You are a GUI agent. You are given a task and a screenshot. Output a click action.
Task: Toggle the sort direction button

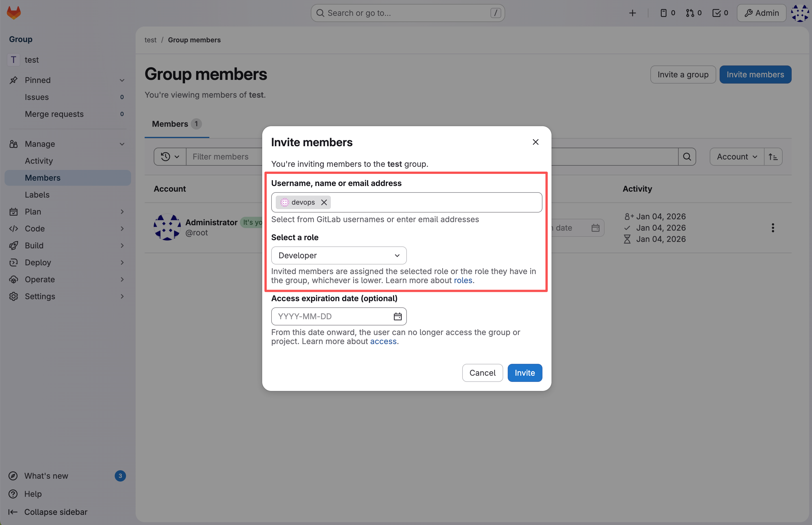coord(773,156)
